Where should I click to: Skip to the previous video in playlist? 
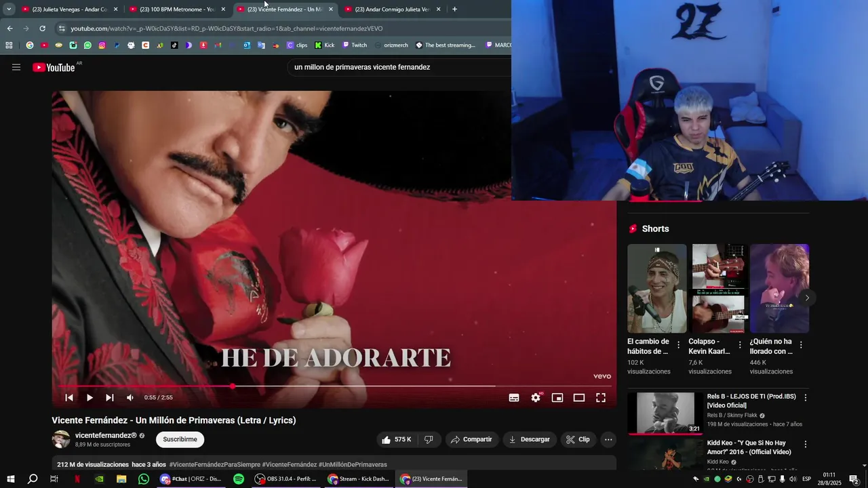click(68, 398)
